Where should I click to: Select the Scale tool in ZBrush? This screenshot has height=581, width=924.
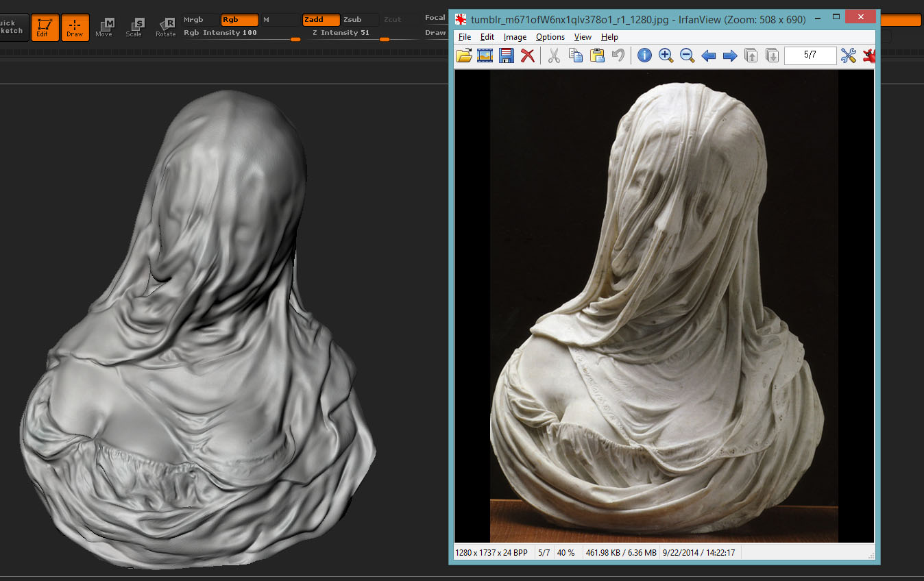pos(134,27)
